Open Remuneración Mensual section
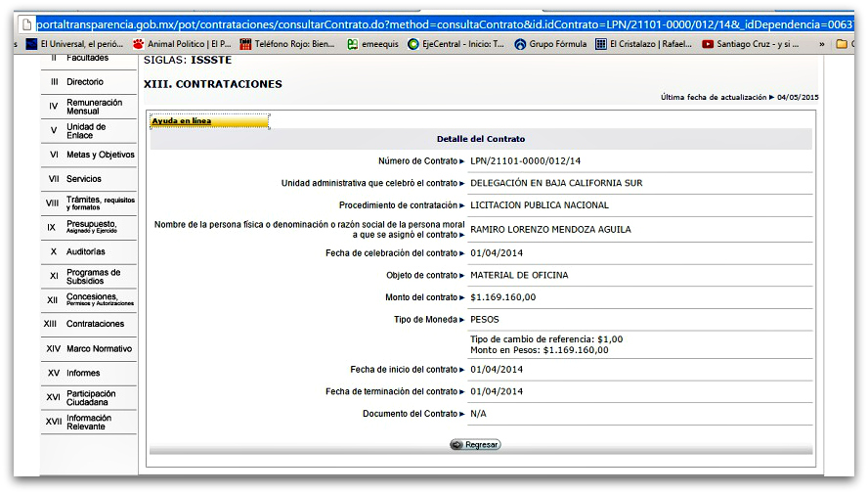This screenshot has width=868, height=494. pos(94,107)
